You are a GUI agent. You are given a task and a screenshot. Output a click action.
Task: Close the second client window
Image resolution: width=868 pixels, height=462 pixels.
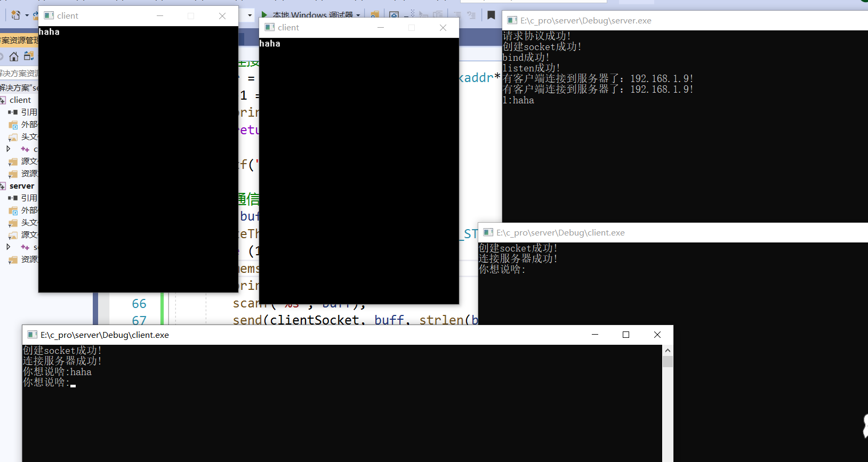443,28
